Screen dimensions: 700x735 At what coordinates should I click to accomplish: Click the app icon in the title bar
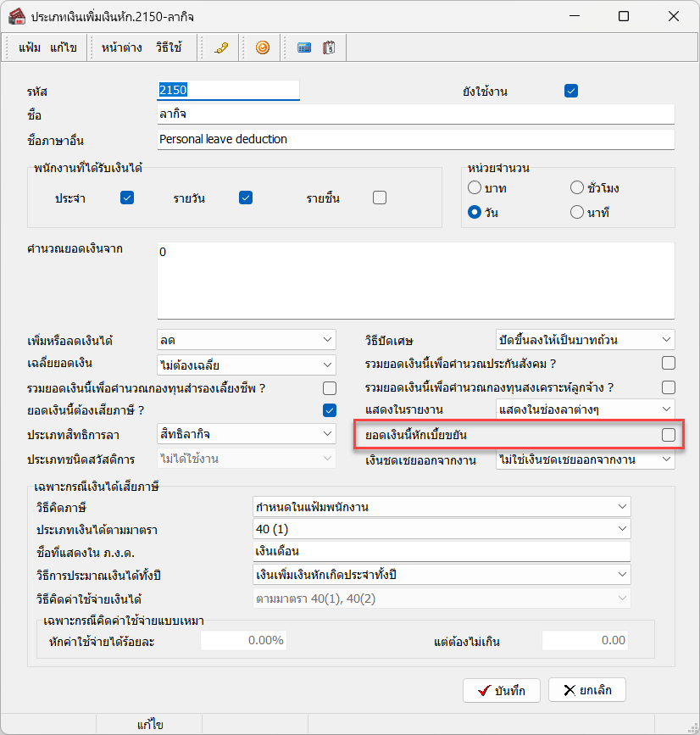point(16,16)
